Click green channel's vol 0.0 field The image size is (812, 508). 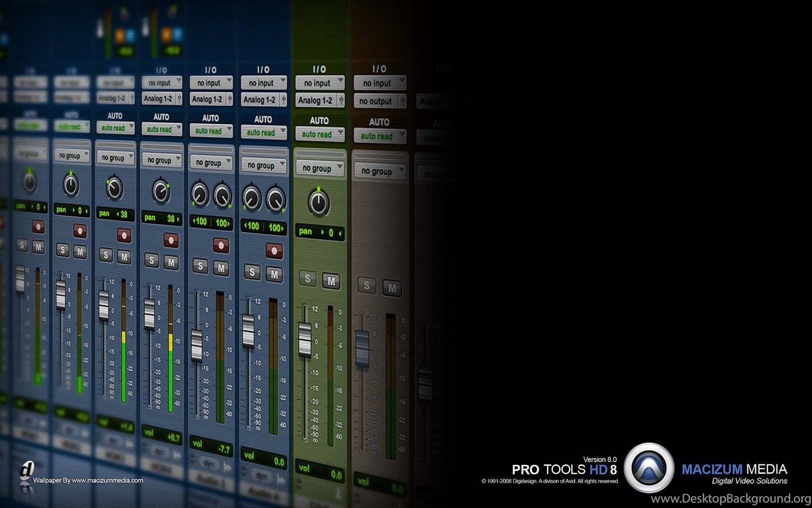point(320,471)
